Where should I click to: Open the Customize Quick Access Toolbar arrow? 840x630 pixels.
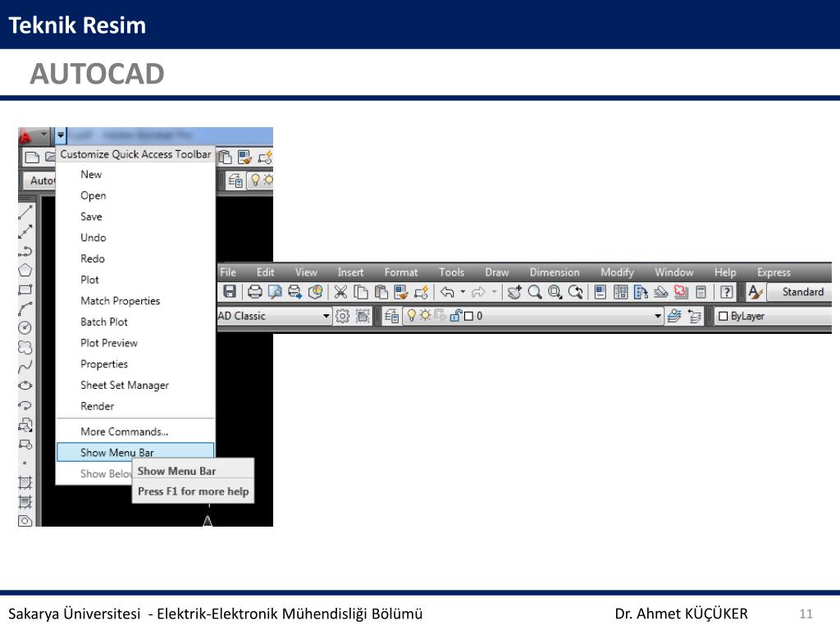[x=61, y=135]
